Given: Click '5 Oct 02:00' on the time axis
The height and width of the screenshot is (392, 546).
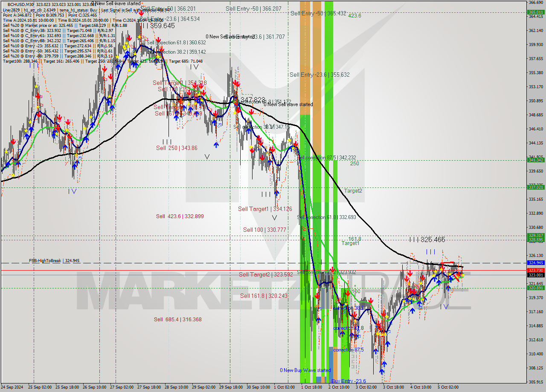Looking at the screenshot, I should click(x=448, y=387).
